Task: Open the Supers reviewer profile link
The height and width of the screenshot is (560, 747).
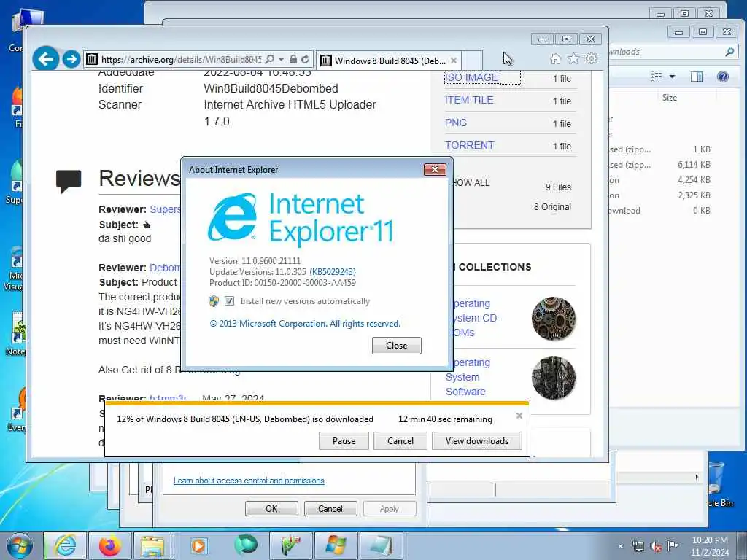Action: (166, 209)
